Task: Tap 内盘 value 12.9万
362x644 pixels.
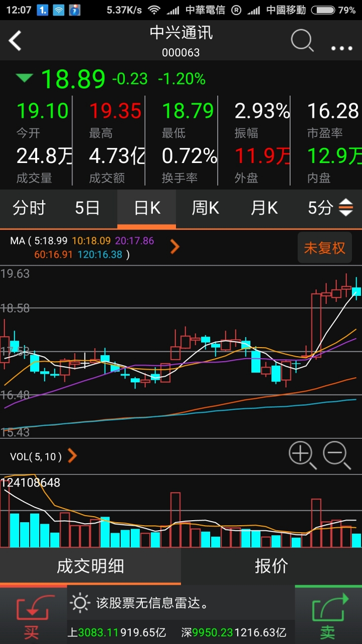Action: [x=334, y=156]
